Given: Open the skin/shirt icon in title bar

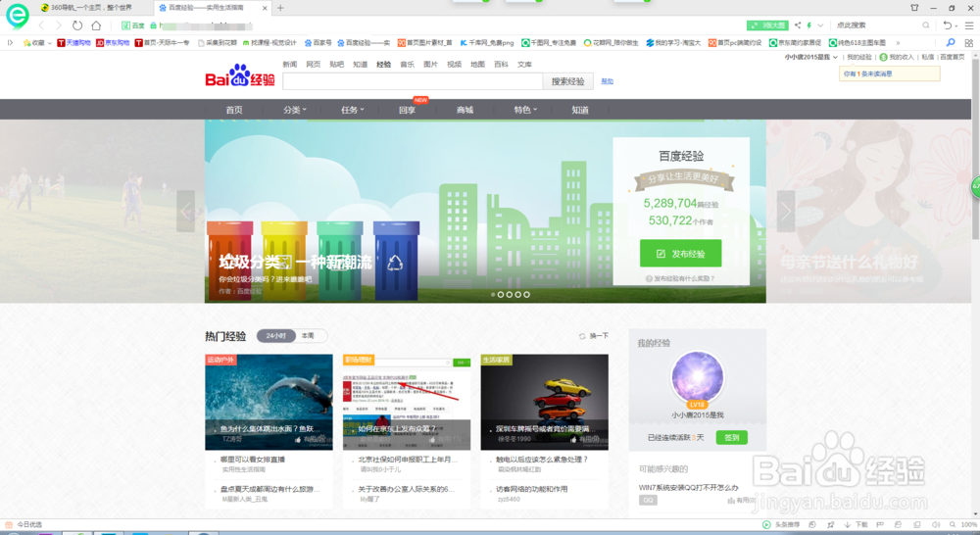Looking at the screenshot, I should pos(914,8).
